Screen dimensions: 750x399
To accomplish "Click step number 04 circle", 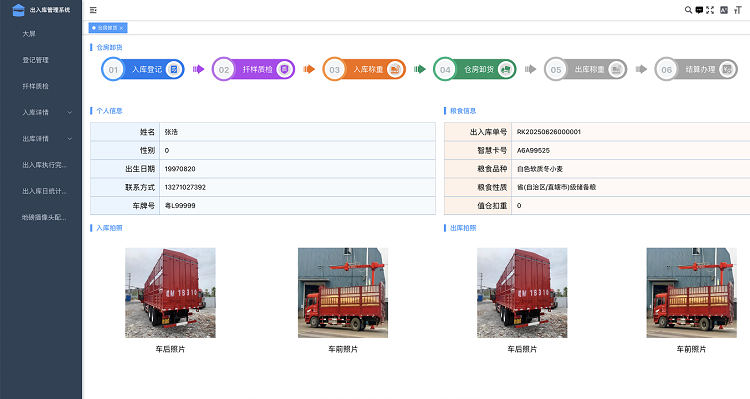I will (445, 69).
